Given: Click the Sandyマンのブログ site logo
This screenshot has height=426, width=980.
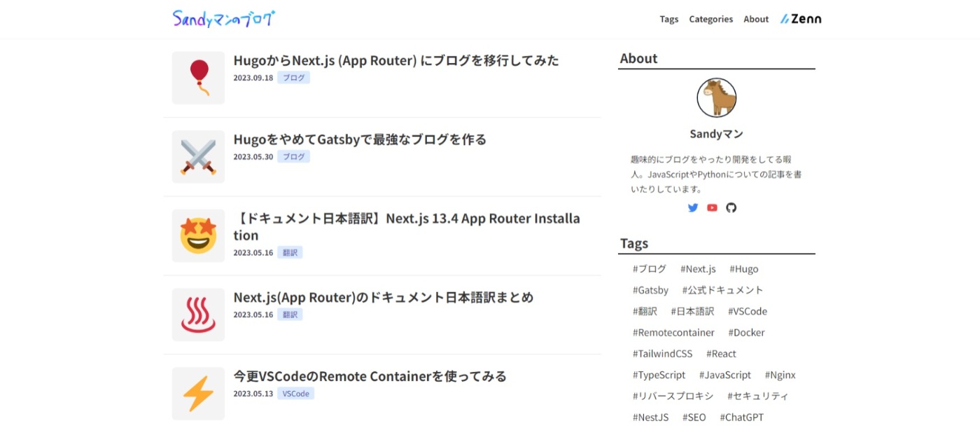Looking at the screenshot, I should 224,18.
